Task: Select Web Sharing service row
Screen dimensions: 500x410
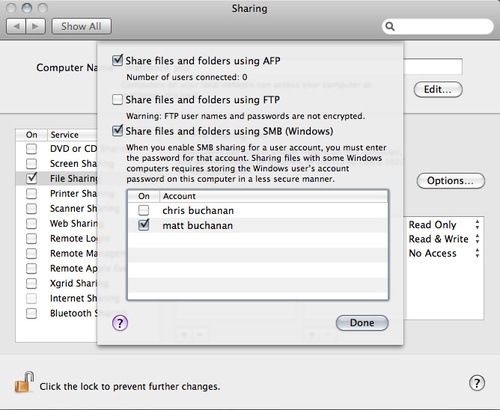Action: click(x=57, y=223)
